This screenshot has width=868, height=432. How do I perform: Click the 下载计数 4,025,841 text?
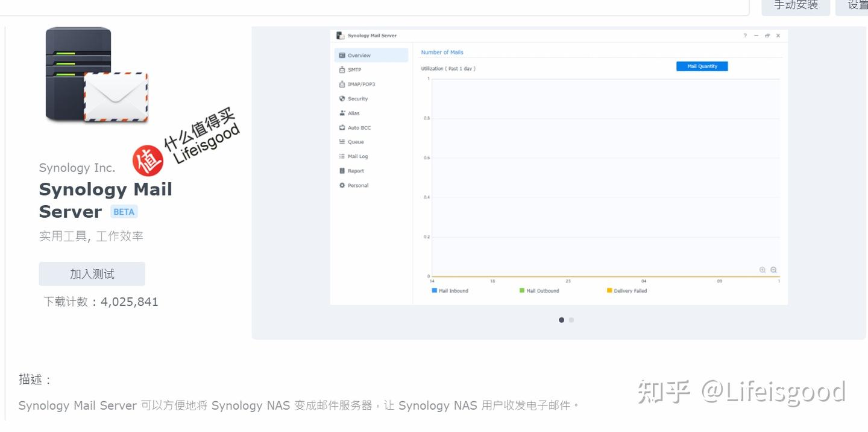101,302
